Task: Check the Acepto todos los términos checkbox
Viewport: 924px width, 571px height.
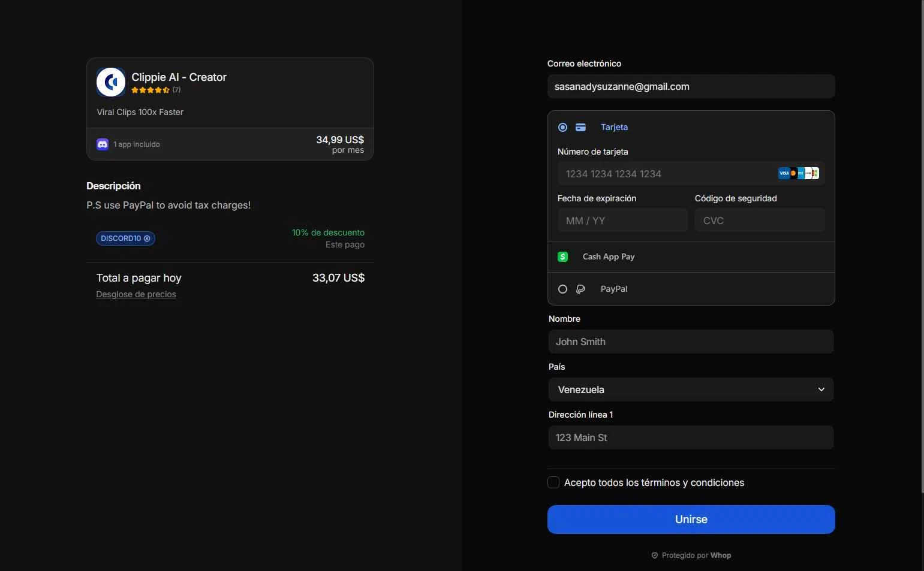Action: coord(553,482)
